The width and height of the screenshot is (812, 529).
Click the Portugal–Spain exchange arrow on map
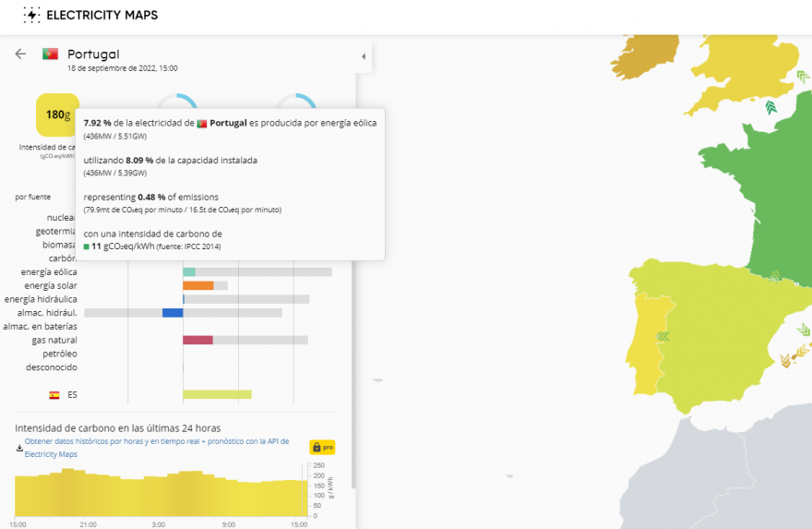tap(663, 337)
